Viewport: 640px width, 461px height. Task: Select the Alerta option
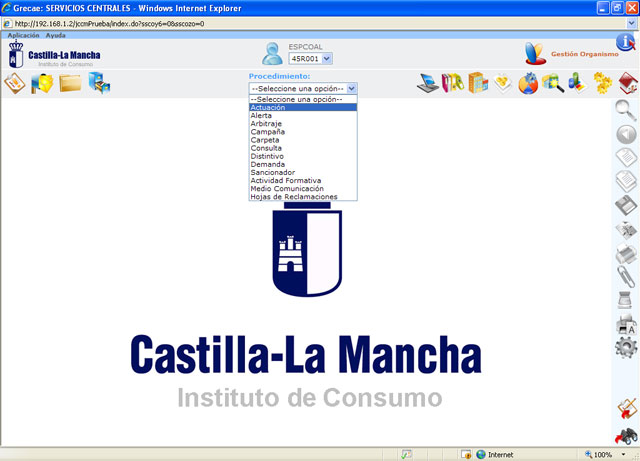coord(303,116)
